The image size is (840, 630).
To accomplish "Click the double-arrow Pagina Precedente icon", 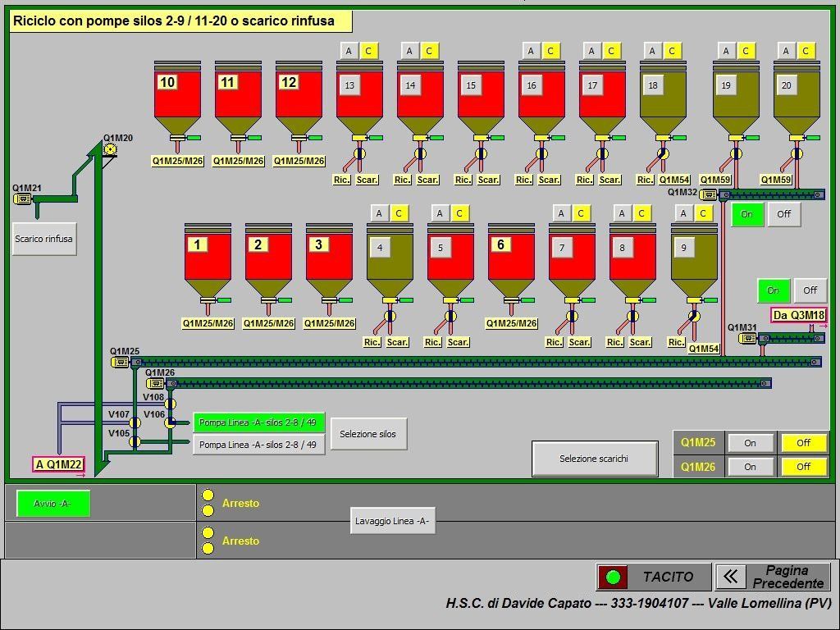I will tap(729, 577).
